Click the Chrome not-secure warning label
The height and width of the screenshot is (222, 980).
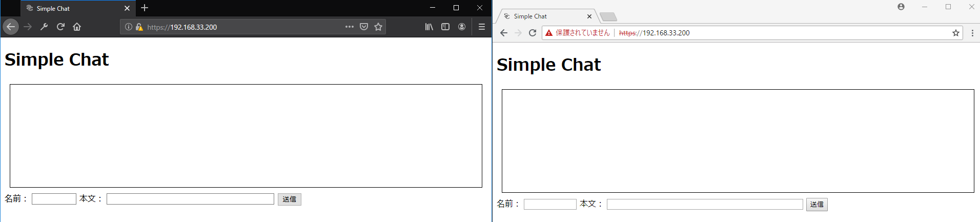577,33
